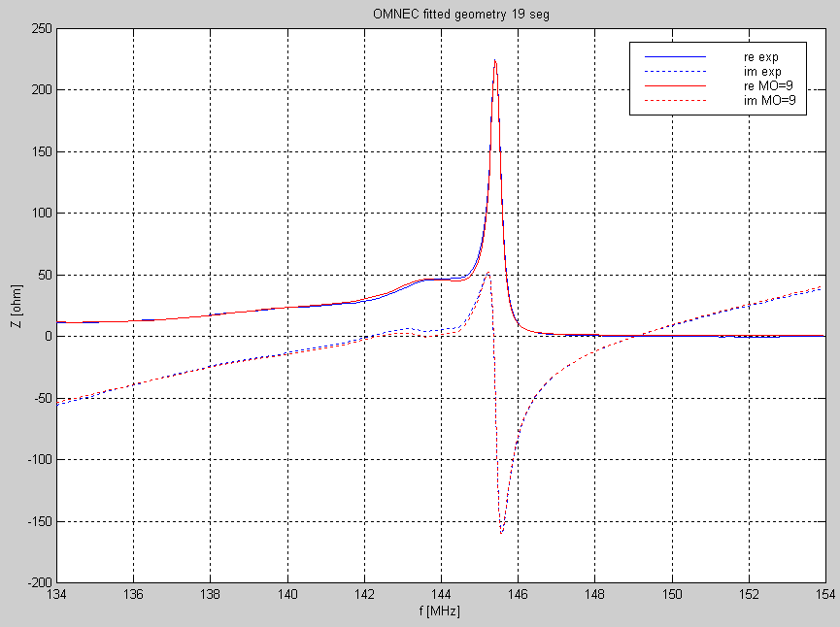Click the x-axis tick label 142

pyautogui.click(x=364, y=594)
